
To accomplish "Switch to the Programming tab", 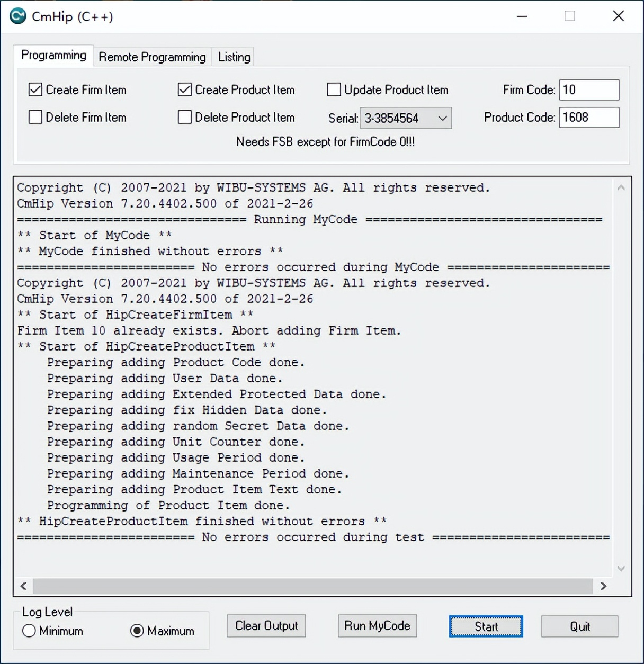I will pyautogui.click(x=53, y=55).
